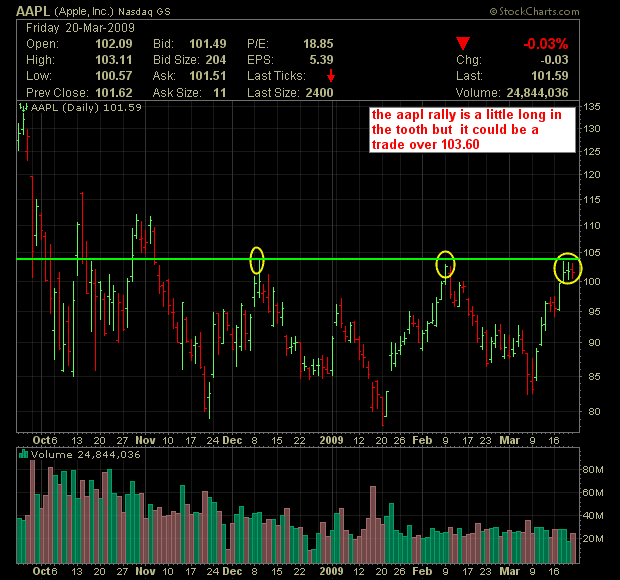
Task: Click the red down triangle beside -0.03%
Action: pyautogui.click(x=463, y=43)
